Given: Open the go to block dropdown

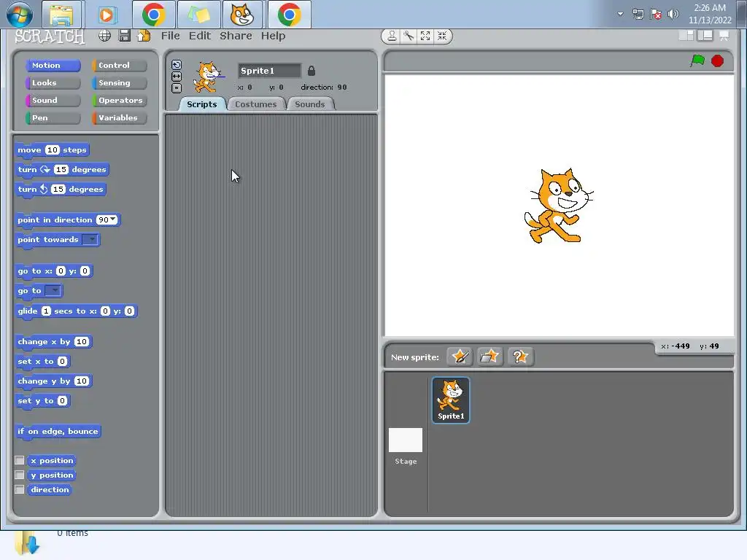Looking at the screenshot, I should [x=53, y=290].
